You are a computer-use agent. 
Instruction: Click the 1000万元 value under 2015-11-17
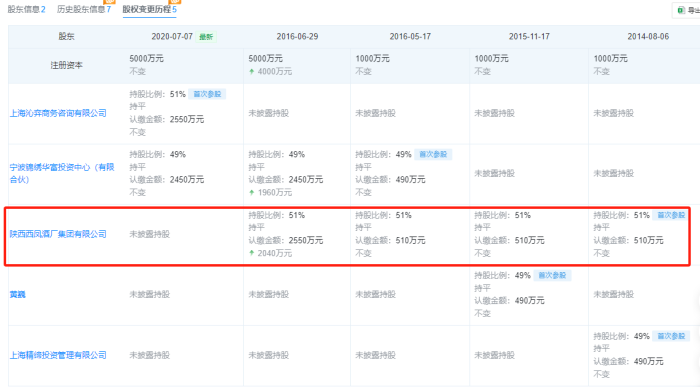pos(492,58)
